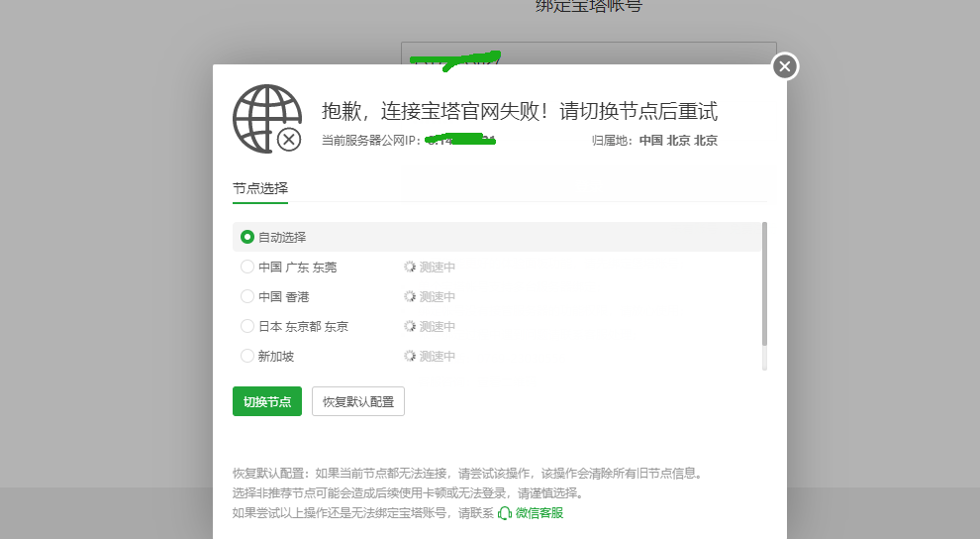Click the 当前服务器公网IP label
The height and width of the screenshot is (539, 980).
click(x=371, y=141)
